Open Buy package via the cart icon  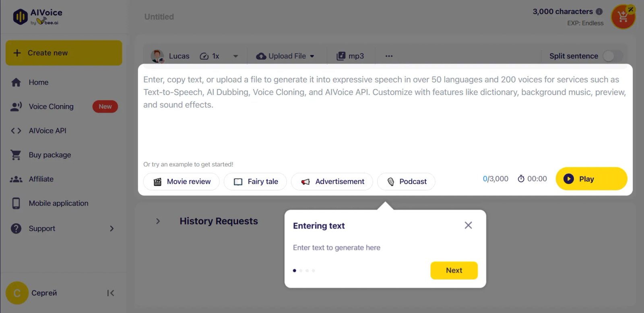[16, 155]
